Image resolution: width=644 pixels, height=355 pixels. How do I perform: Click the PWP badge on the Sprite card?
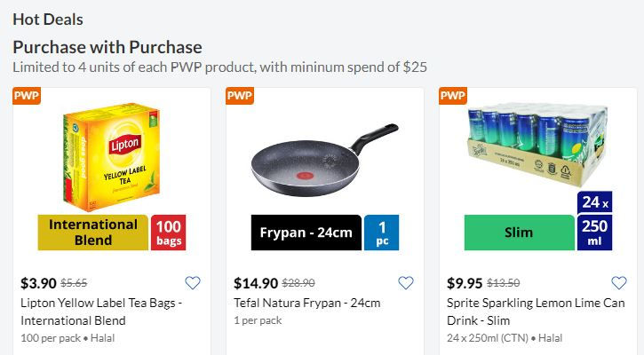[453, 96]
